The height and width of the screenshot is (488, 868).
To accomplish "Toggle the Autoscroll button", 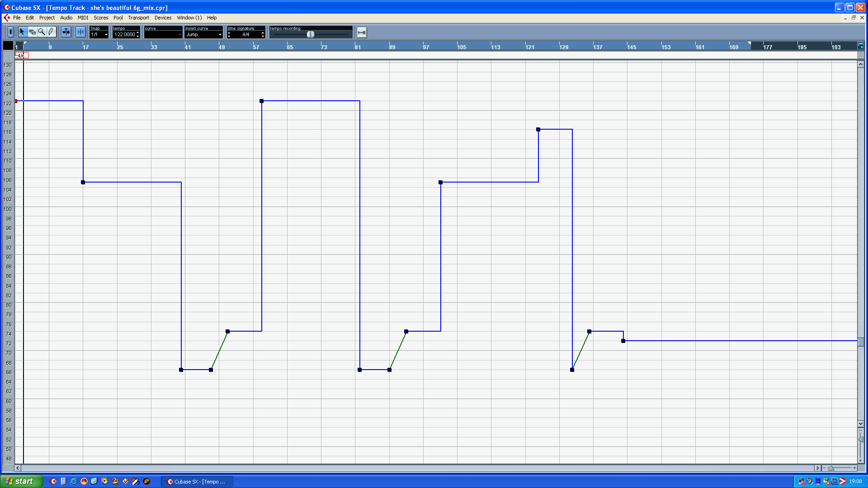I will click(x=66, y=32).
